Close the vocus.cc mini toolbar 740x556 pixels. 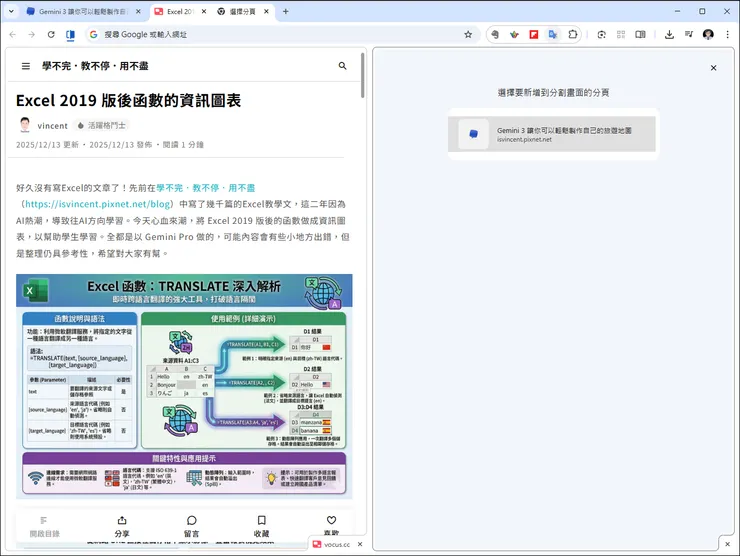(360, 544)
